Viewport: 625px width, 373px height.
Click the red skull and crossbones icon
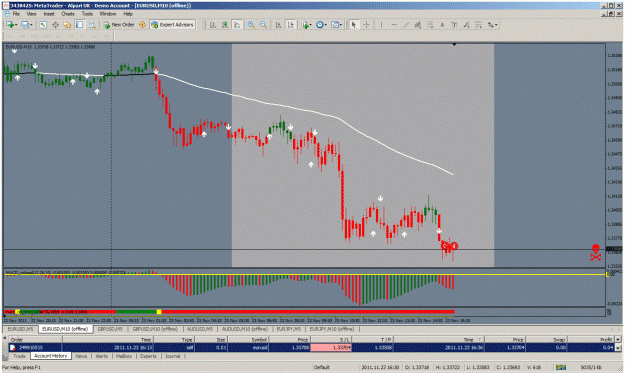point(596,253)
